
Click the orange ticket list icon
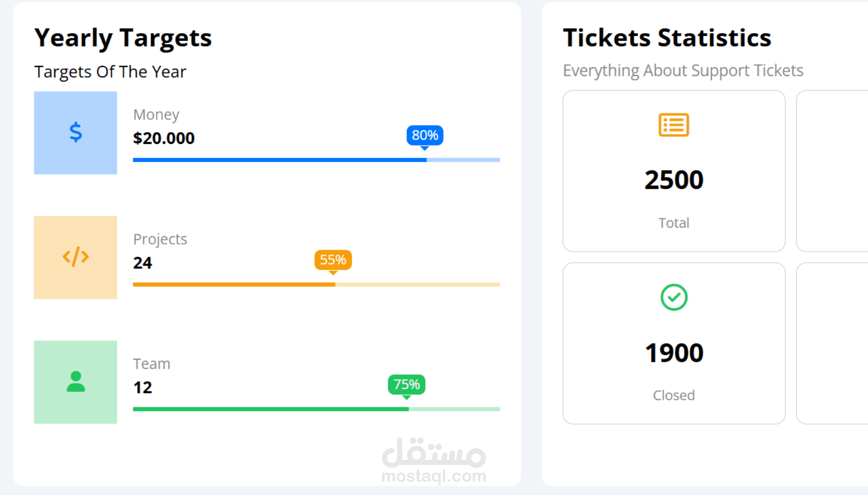click(x=673, y=125)
